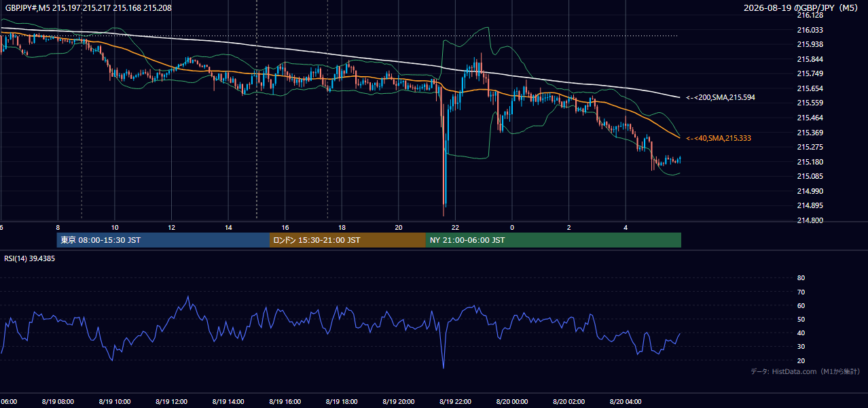Click the bottom time label 8/19 12:00
This screenshot has width=868, height=408.
(170, 402)
